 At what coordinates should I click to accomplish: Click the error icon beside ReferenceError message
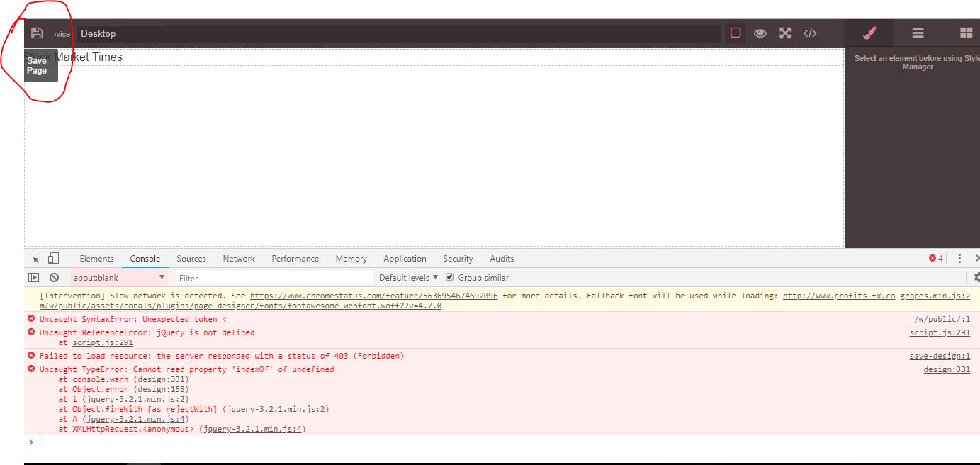pos(30,332)
